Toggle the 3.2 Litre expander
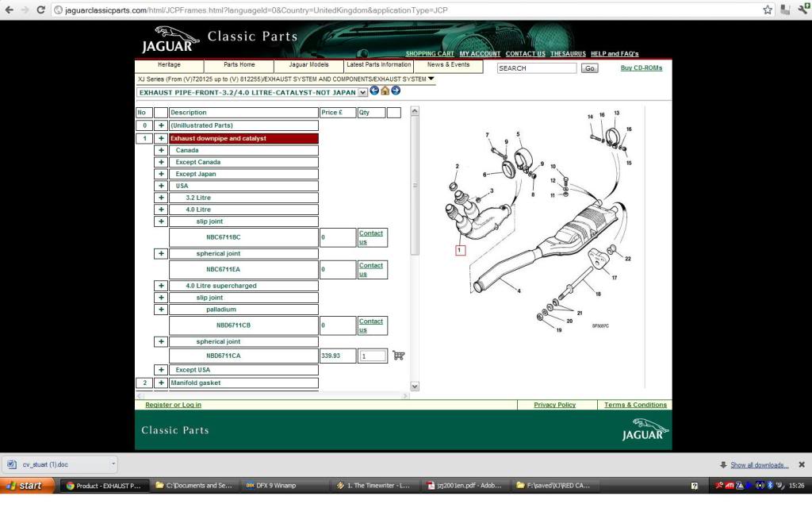This screenshot has height=508, width=812. pyautogui.click(x=161, y=198)
